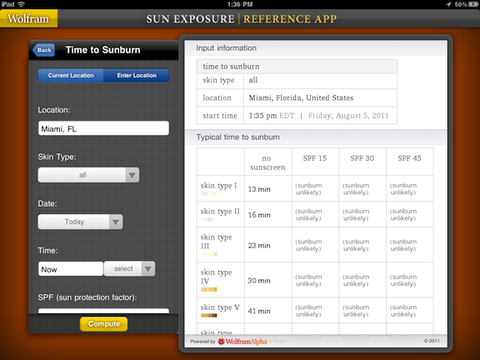Click the Date dropdown arrow

(x=116, y=222)
